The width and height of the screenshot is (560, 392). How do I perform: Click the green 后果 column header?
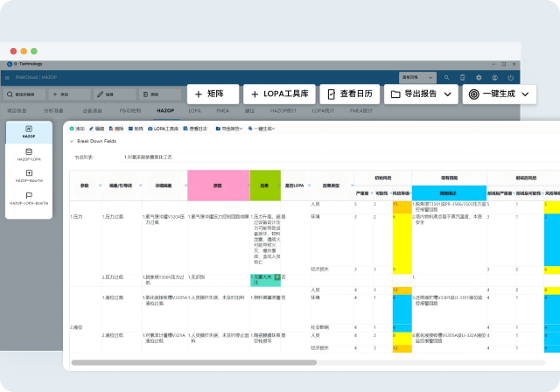click(x=265, y=185)
